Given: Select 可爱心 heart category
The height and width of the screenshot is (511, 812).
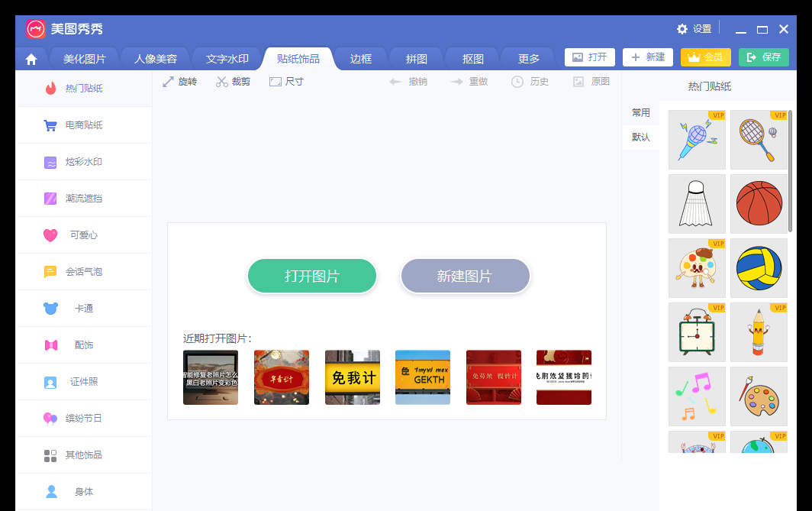Looking at the screenshot, I should pyautogui.click(x=85, y=235).
